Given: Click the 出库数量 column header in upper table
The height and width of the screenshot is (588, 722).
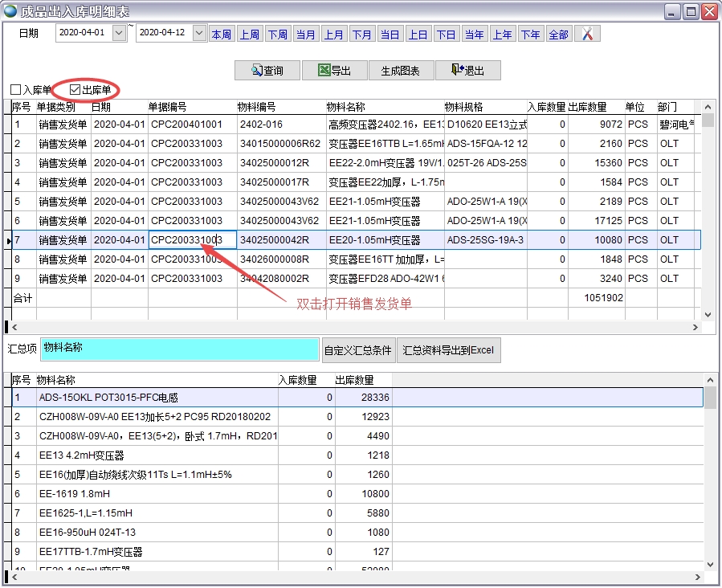Looking at the screenshot, I should coord(587,107).
